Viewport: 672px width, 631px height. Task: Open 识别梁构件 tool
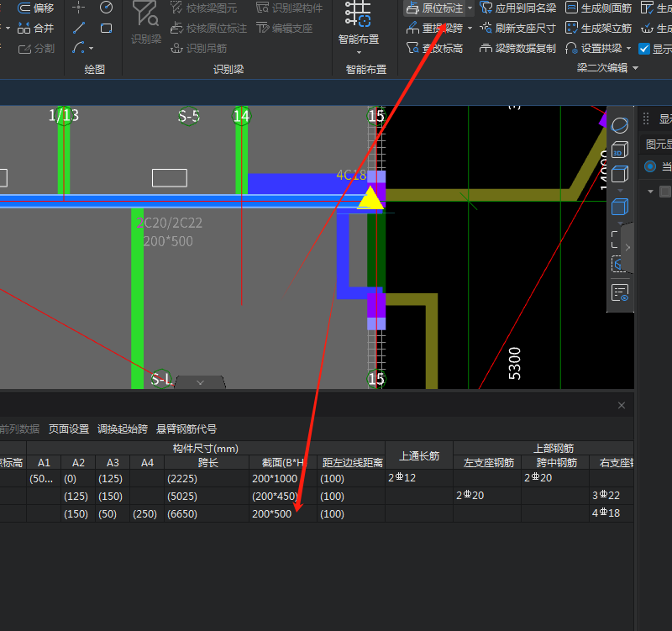click(x=289, y=8)
